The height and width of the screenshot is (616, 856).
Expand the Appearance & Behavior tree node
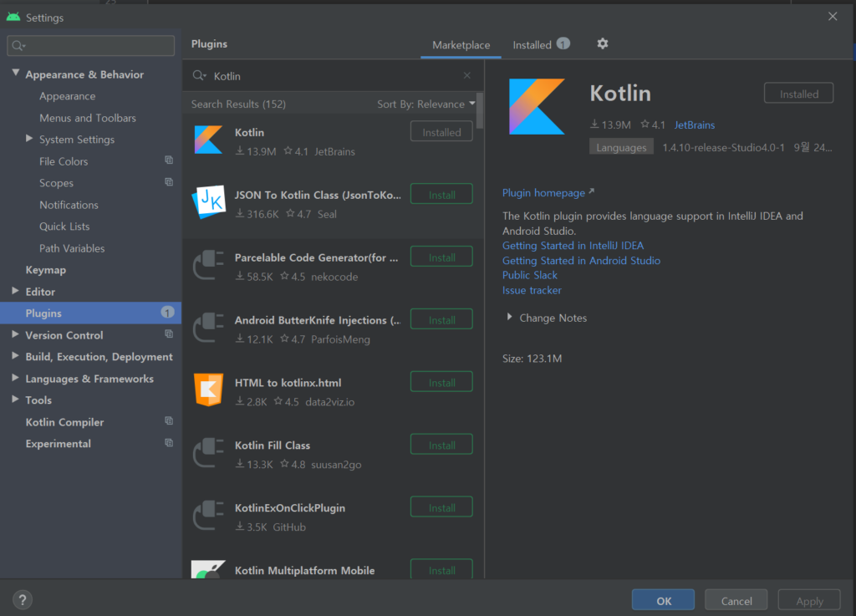(16, 74)
